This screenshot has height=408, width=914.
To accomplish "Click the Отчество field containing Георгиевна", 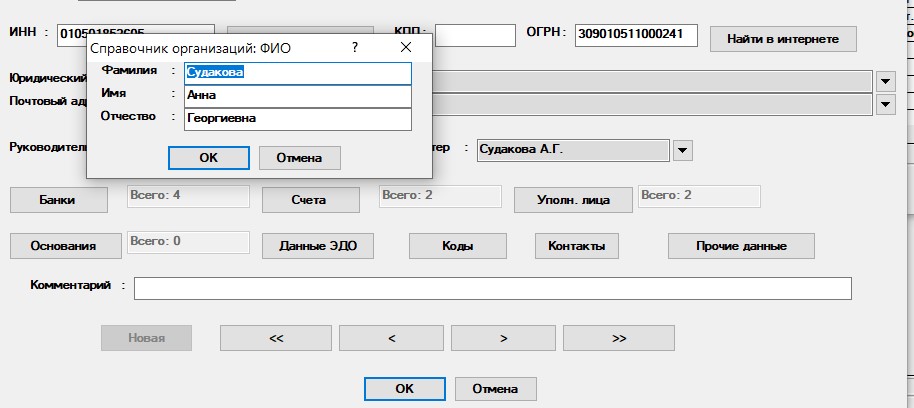I will 298,118.
